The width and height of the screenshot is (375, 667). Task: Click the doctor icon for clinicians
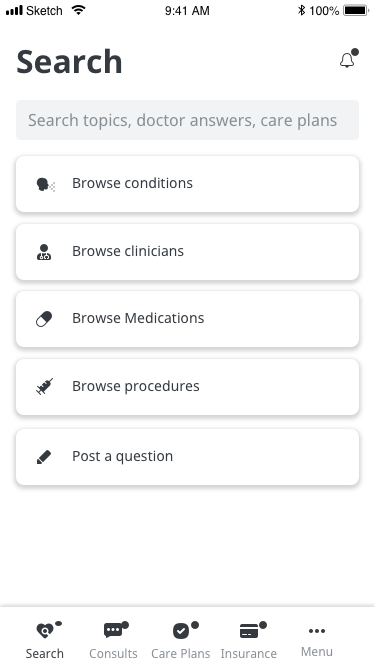click(x=44, y=252)
